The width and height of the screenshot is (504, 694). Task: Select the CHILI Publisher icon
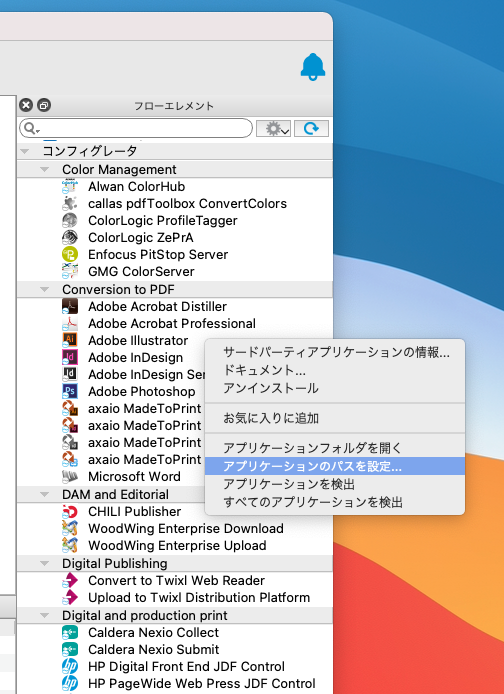[x=70, y=512]
